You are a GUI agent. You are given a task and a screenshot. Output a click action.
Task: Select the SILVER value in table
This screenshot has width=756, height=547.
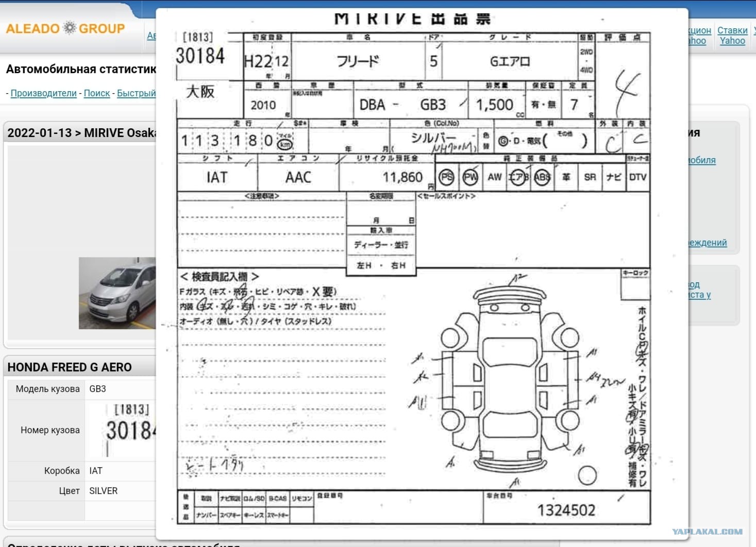(103, 491)
